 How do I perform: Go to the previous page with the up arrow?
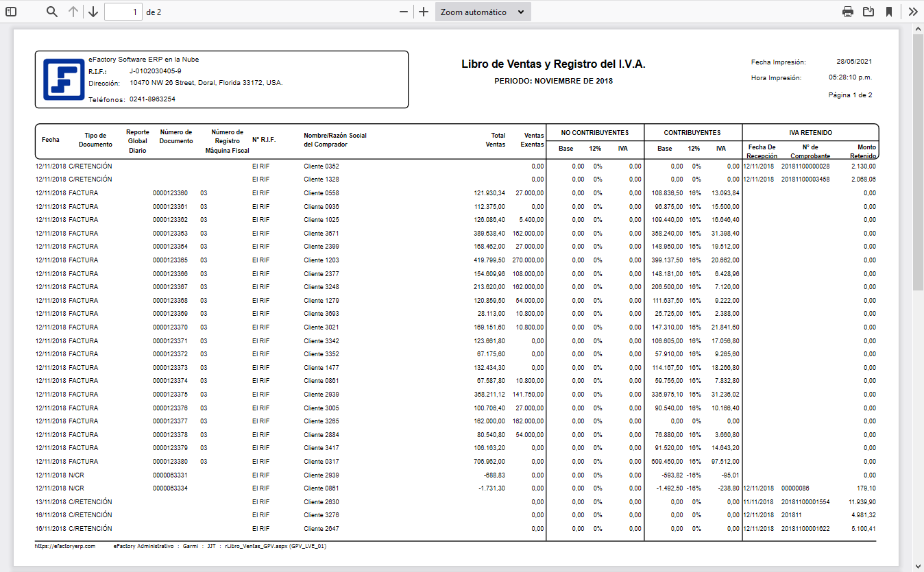[74, 11]
